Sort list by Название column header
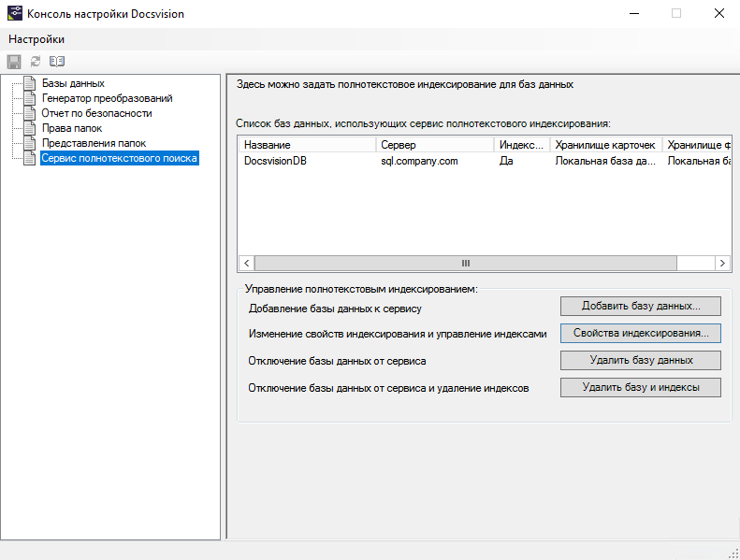Image resolution: width=740 pixels, height=560 pixels. pyautogui.click(x=307, y=145)
